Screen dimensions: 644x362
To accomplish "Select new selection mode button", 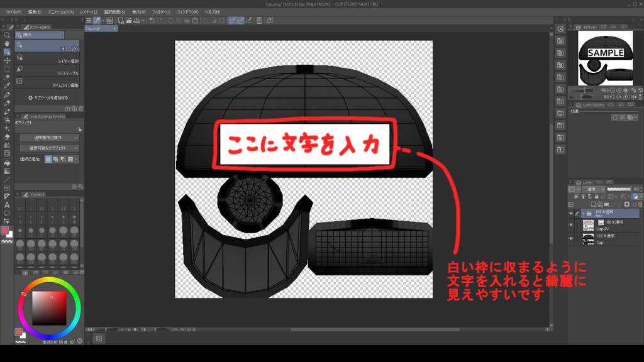I will (x=48, y=159).
